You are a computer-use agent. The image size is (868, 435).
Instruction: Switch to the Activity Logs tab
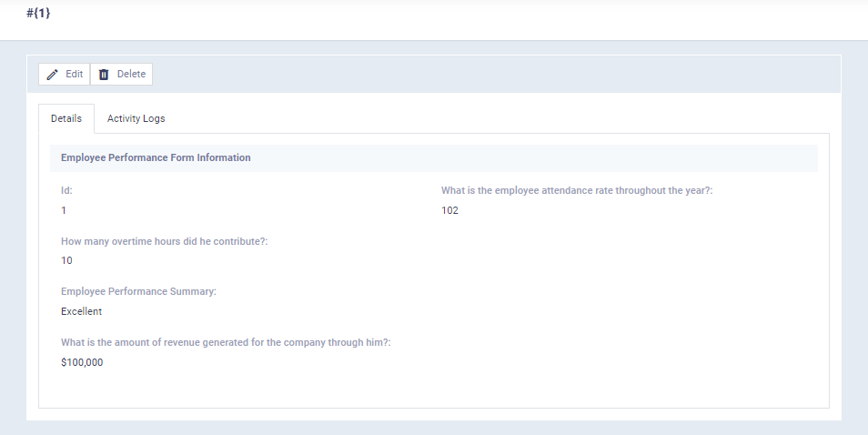(136, 118)
